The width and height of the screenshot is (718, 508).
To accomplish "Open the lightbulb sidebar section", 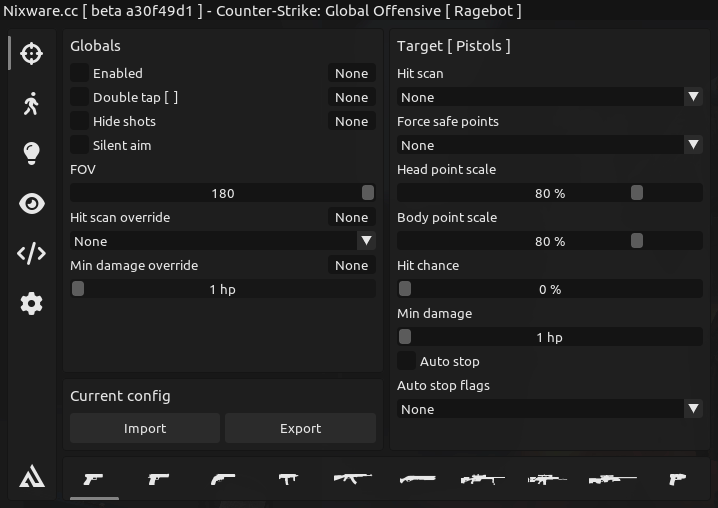I will (31, 153).
